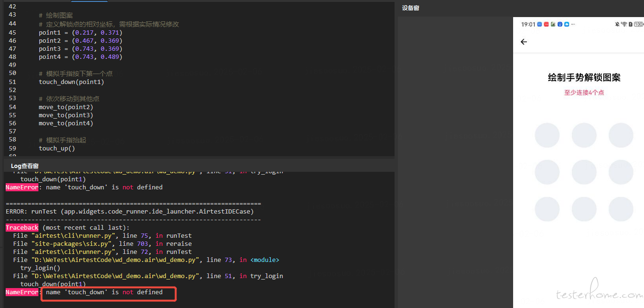644x308 pixels.
Task: Click the move_to(point4) code line
Action: 66,123
